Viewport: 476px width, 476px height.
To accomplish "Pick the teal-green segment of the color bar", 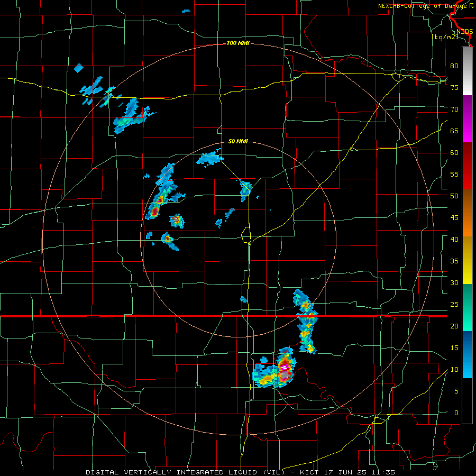I will (467, 307).
